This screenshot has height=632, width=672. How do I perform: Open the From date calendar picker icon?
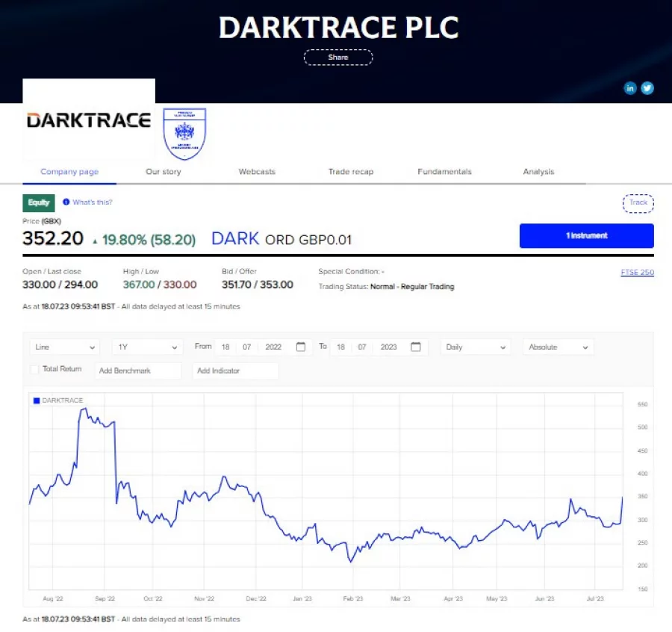(300, 347)
